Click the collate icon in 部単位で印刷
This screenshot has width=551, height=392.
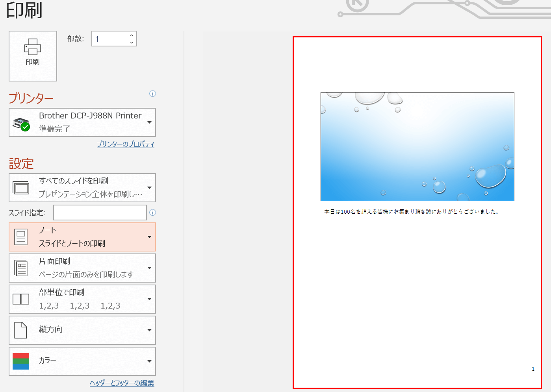click(x=21, y=299)
